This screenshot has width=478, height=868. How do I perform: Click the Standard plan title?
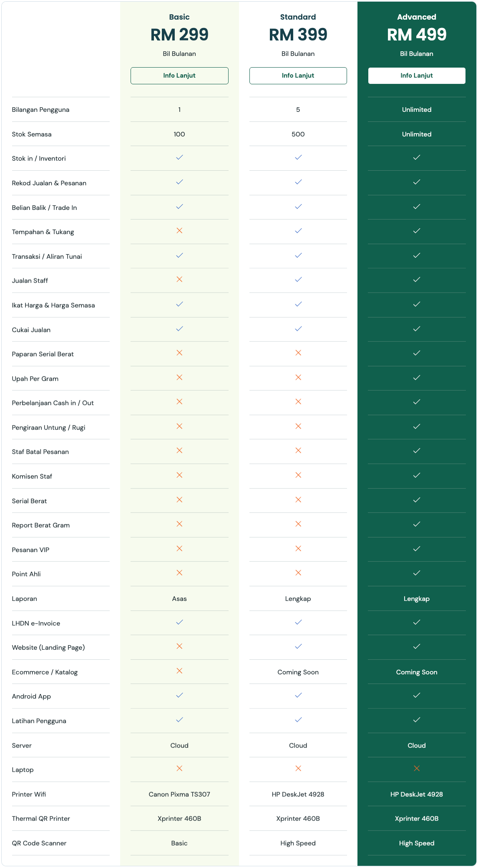coord(298,17)
